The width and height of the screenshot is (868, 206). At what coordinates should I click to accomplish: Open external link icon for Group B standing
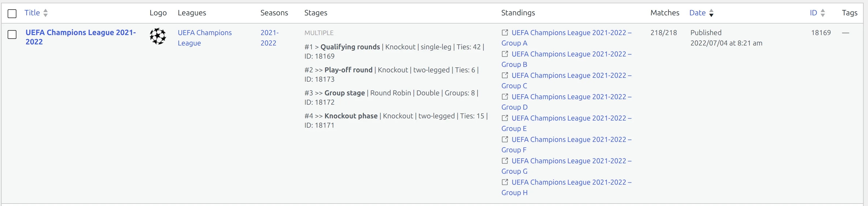coord(505,54)
